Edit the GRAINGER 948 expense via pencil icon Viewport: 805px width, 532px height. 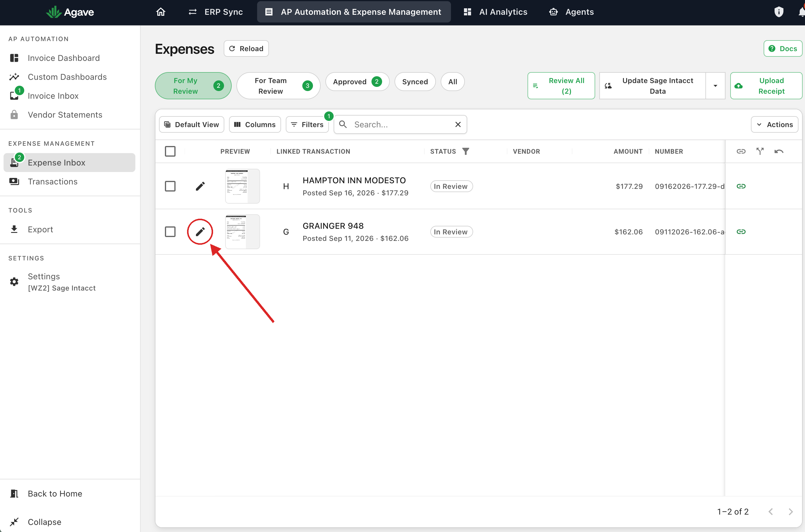pyautogui.click(x=200, y=232)
